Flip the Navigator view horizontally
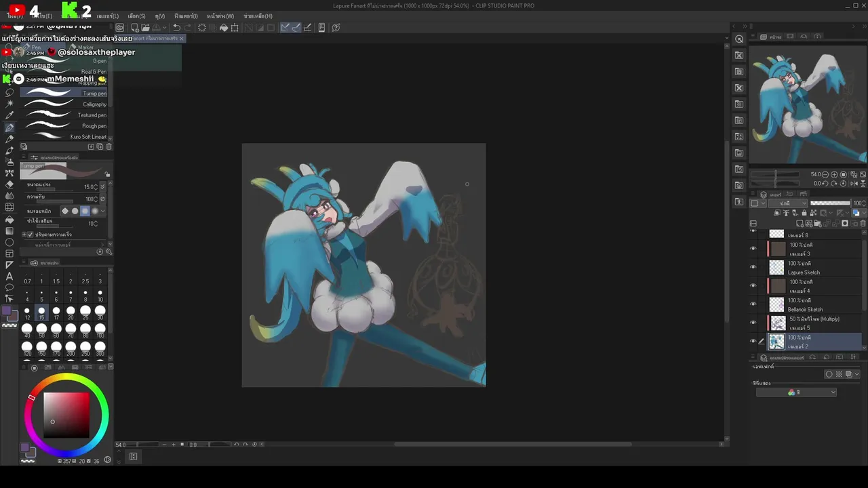868x488 pixels. point(853,183)
